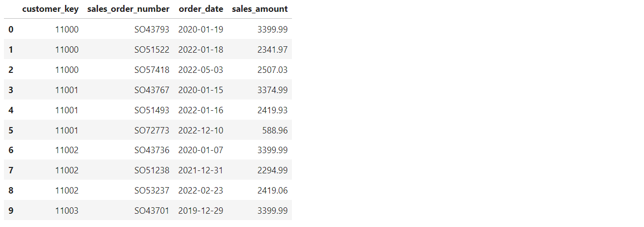
Task: Click the order date 2022-05-03
Action: pyautogui.click(x=201, y=70)
